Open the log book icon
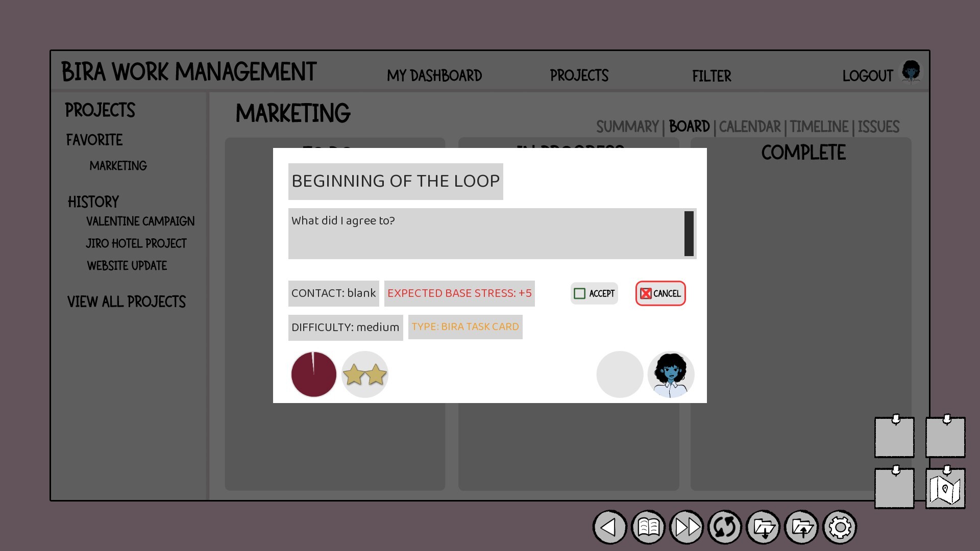This screenshot has height=551, width=980. [648, 527]
